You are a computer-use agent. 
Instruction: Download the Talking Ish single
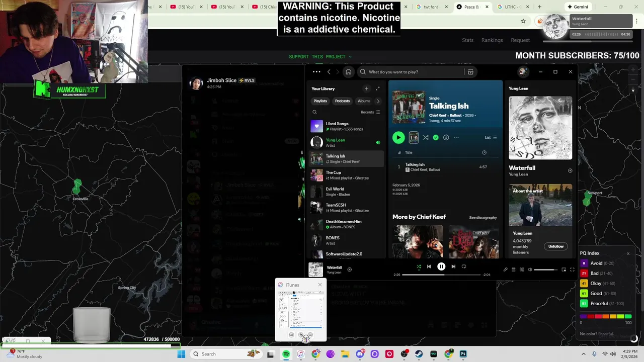click(446, 137)
